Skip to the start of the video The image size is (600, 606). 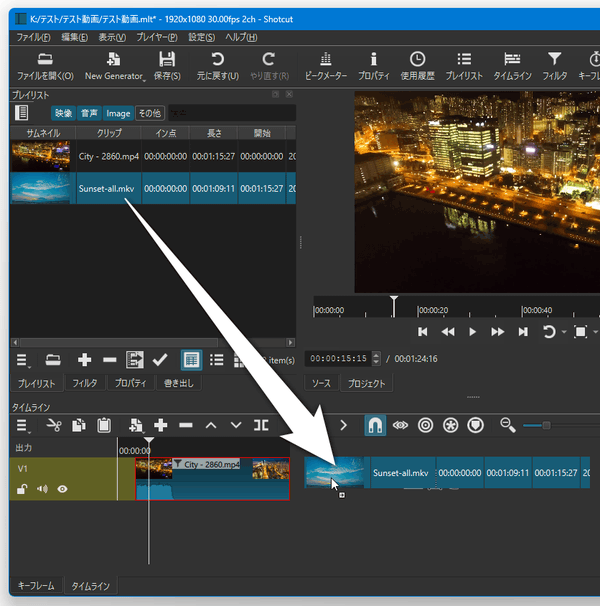pyautogui.click(x=423, y=332)
